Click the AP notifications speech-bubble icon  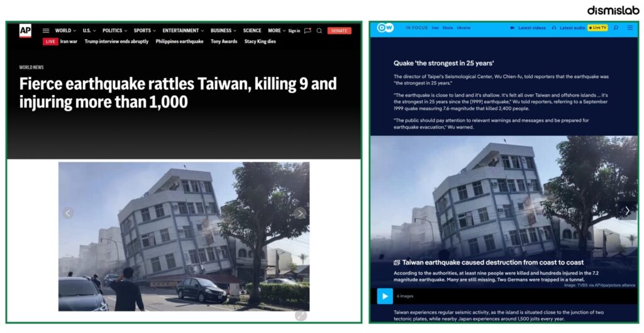tap(308, 31)
